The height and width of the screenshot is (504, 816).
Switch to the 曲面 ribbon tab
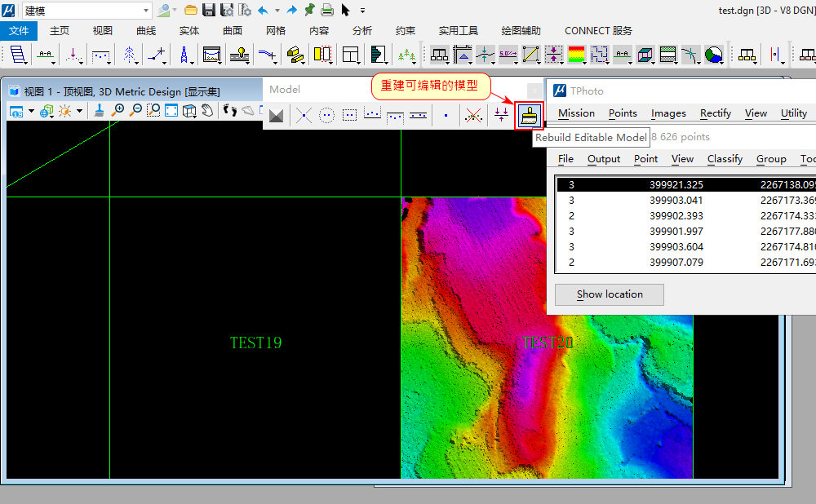click(233, 31)
